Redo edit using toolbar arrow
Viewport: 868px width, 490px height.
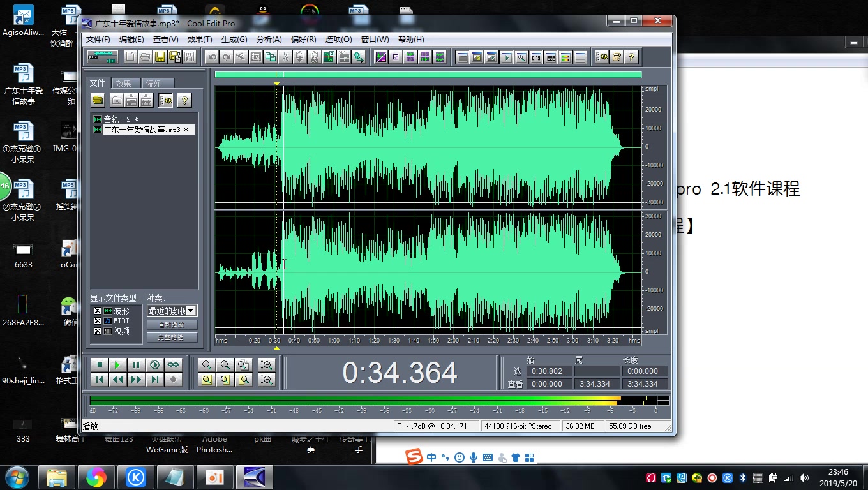coord(227,57)
